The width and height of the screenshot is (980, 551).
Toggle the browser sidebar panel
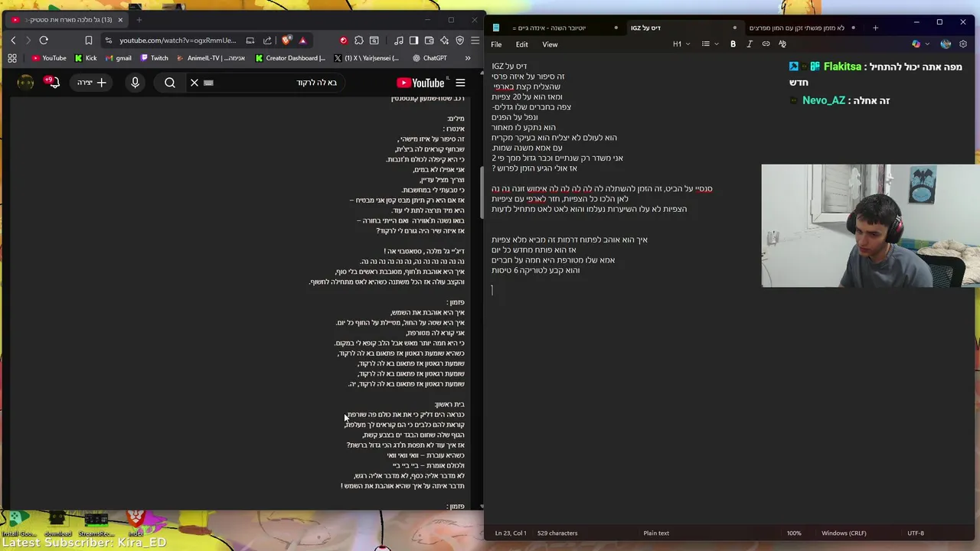pos(413,41)
